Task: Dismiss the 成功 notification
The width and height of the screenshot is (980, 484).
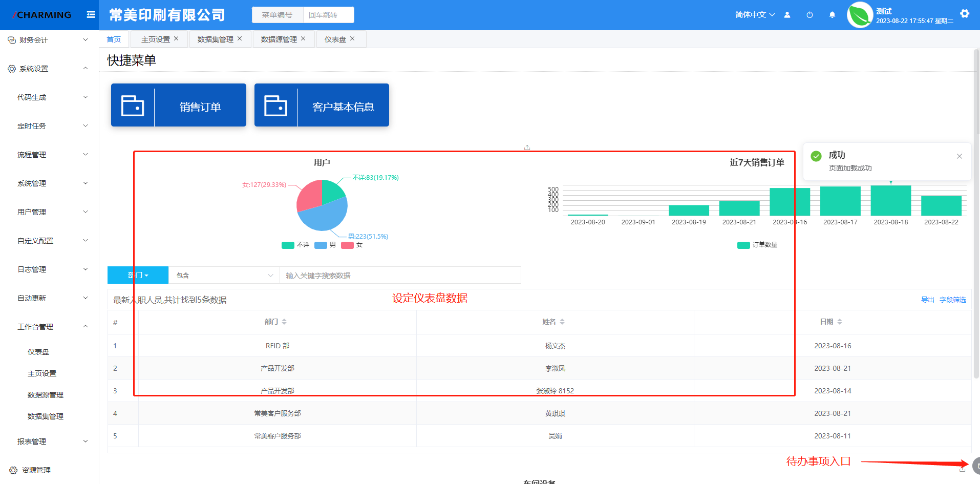Action: 960,156
